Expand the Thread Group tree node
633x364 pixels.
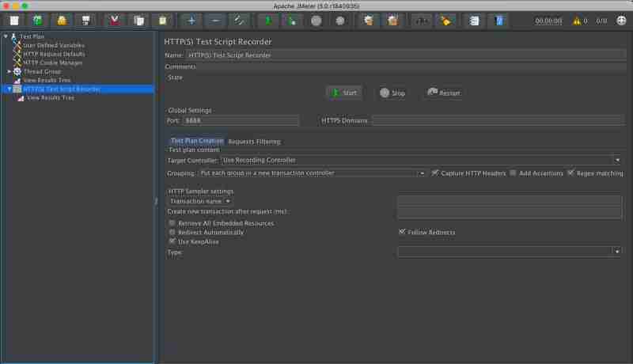point(9,71)
